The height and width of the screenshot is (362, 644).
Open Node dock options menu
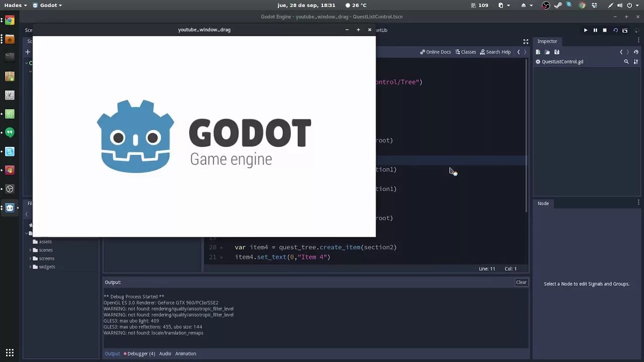[638, 203]
